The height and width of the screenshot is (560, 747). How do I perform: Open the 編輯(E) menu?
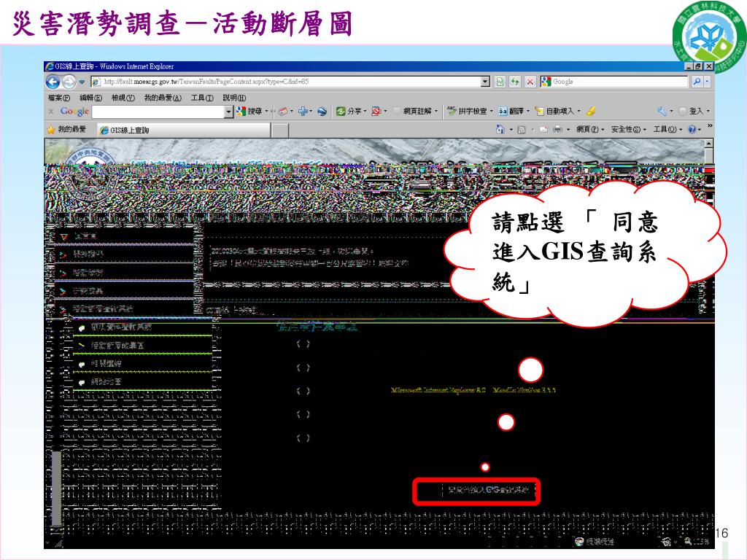coord(90,98)
